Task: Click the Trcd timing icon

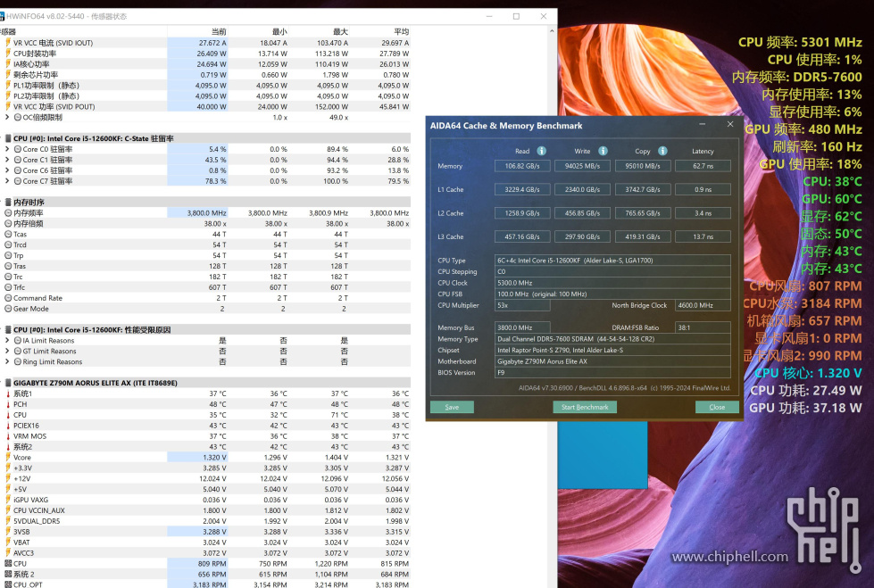Action: point(8,244)
